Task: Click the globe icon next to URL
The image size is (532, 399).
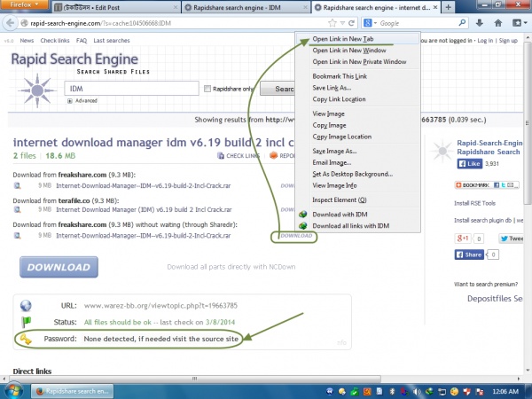Action: pos(26,306)
